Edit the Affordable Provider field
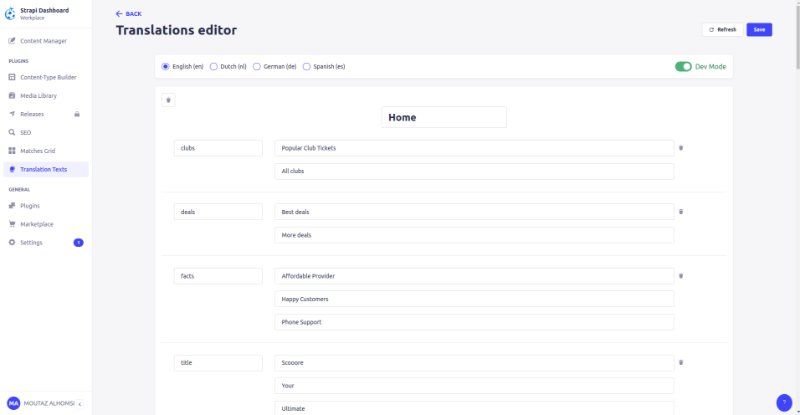800x415 pixels. point(474,276)
